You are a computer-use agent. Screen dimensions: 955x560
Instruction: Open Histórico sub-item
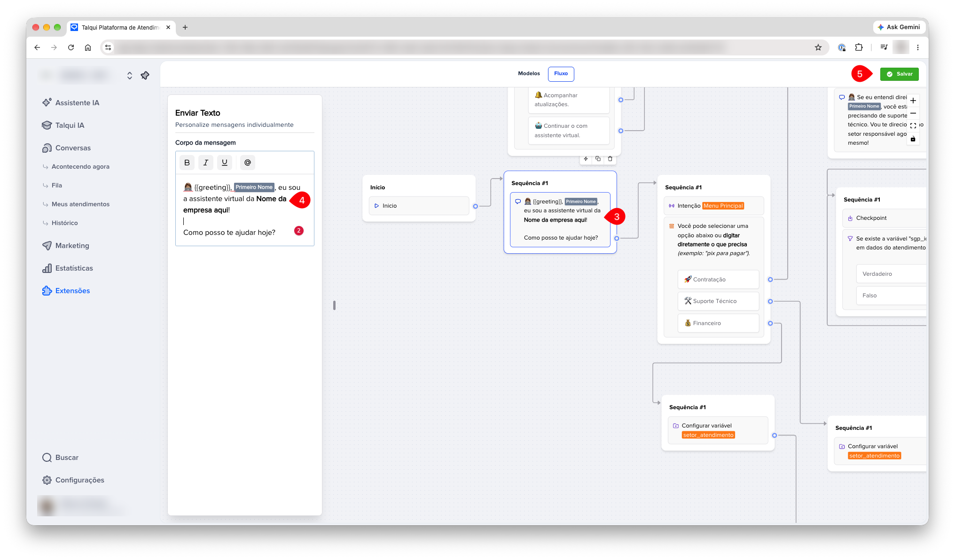[60, 223]
